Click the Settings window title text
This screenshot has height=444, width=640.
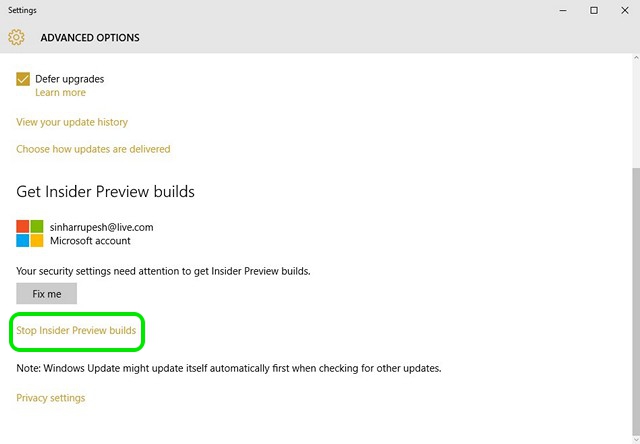(x=22, y=10)
